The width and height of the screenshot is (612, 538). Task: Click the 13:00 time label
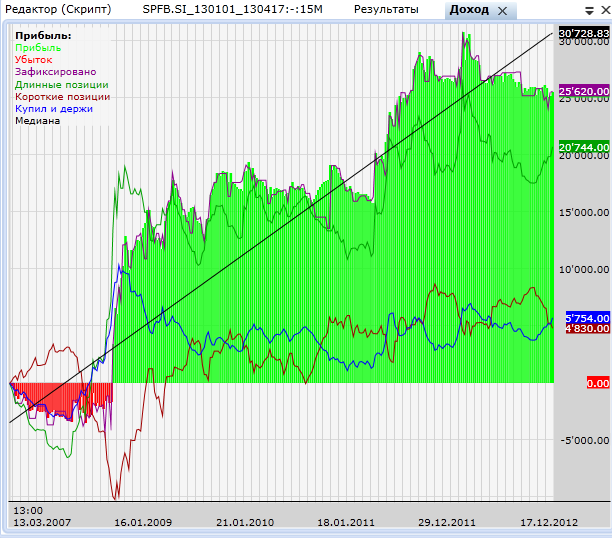point(28,511)
